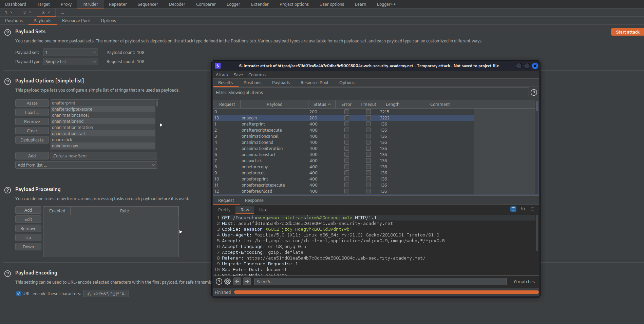
Task: Open Save menu in attack window
Action: 238,75
